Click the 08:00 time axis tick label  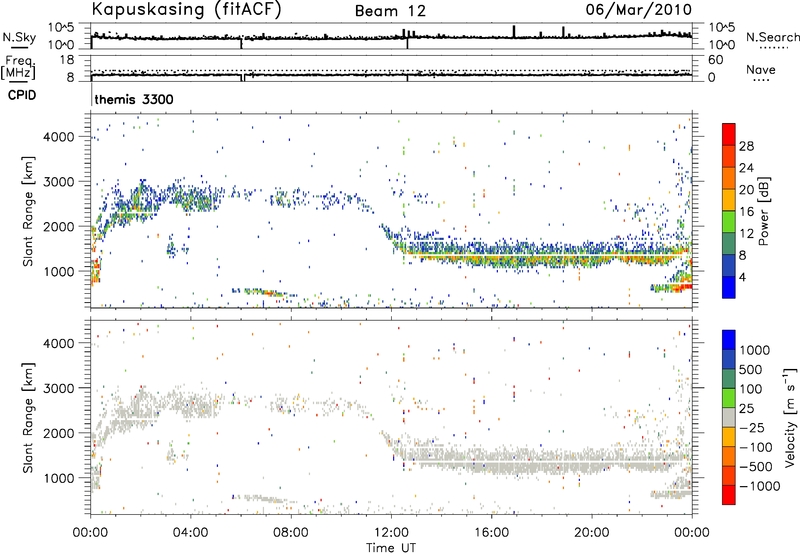click(x=291, y=533)
